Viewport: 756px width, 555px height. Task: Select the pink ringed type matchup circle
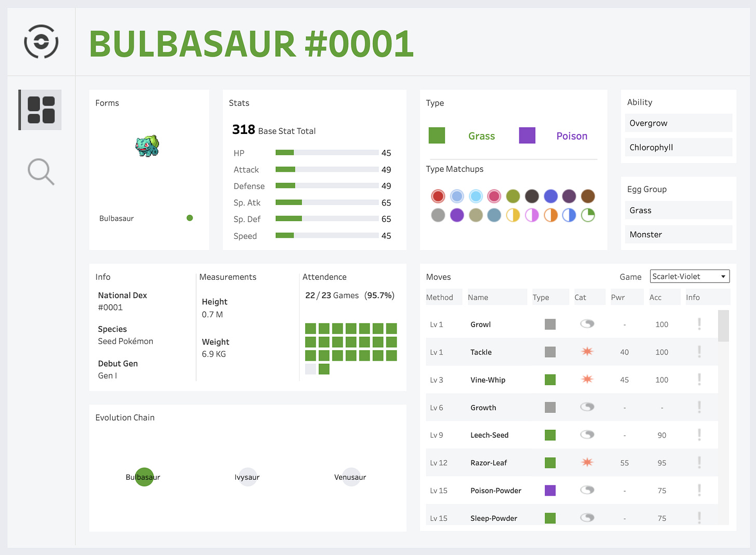tap(494, 196)
